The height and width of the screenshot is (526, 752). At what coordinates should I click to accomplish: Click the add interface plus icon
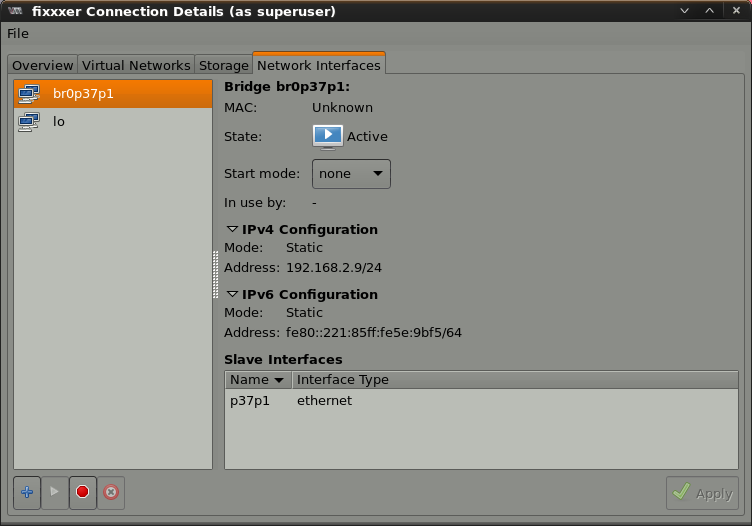tap(28, 492)
